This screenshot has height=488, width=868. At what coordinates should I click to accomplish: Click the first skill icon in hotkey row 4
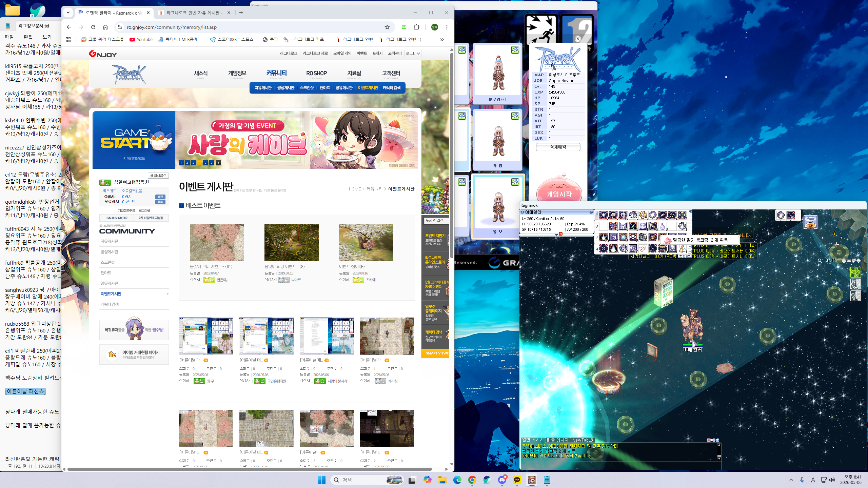604,248
